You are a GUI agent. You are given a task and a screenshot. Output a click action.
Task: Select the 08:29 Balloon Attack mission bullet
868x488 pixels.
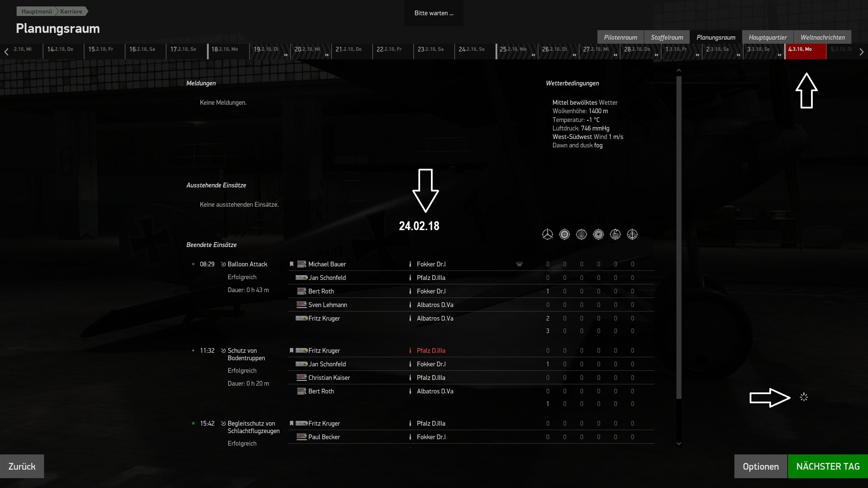193,264
